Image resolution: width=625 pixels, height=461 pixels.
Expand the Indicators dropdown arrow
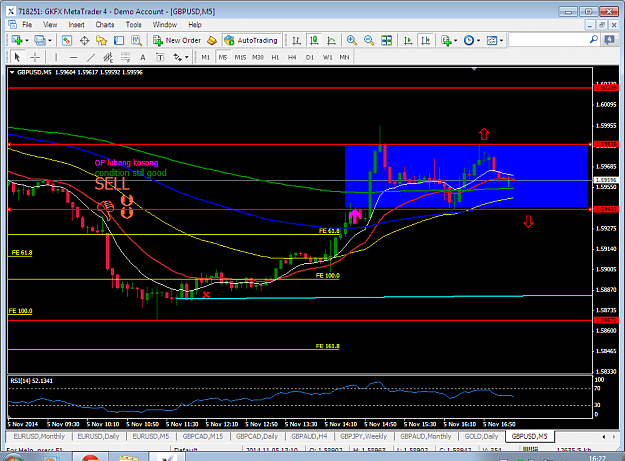click(456, 41)
